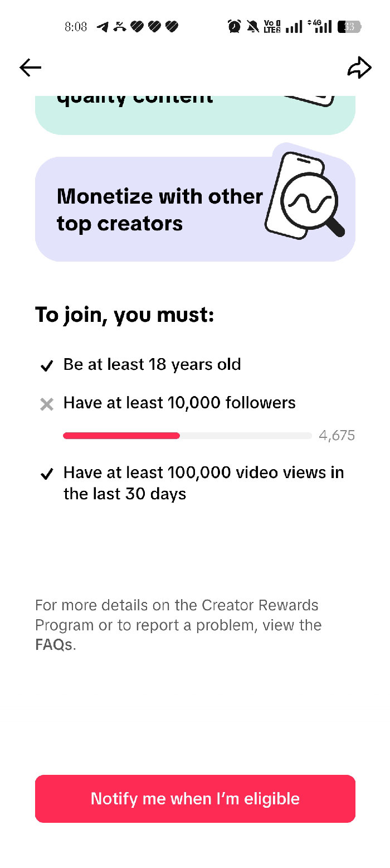390x868 pixels.
Task: Tap the 8:08 clock in status bar
Action: click(x=76, y=26)
